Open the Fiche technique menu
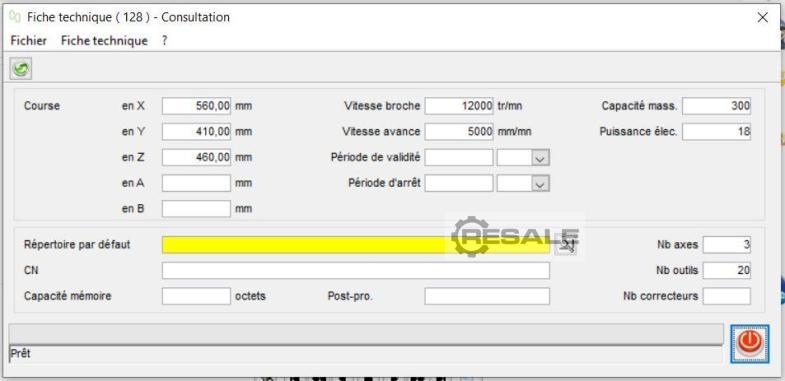The image size is (785, 381). (104, 41)
